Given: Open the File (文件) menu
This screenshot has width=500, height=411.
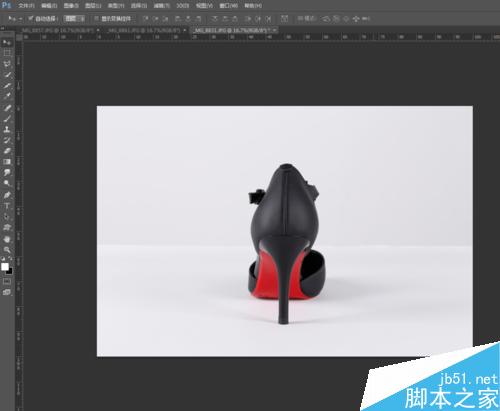Looking at the screenshot, I should click(26, 6).
